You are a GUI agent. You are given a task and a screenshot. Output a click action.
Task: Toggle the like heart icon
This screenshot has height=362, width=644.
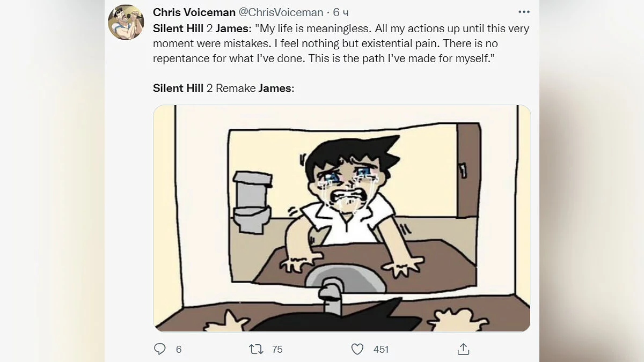pyautogui.click(x=357, y=349)
